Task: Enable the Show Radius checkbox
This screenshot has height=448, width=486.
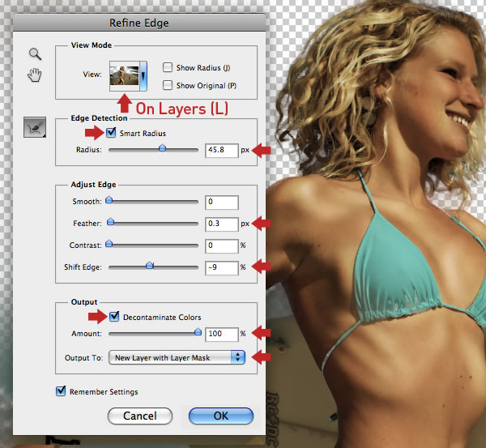Action: pyautogui.click(x=168, y=67)
